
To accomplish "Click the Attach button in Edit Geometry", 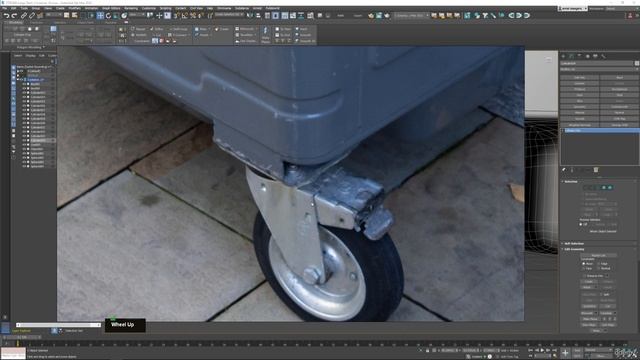I will click(588, 287).
